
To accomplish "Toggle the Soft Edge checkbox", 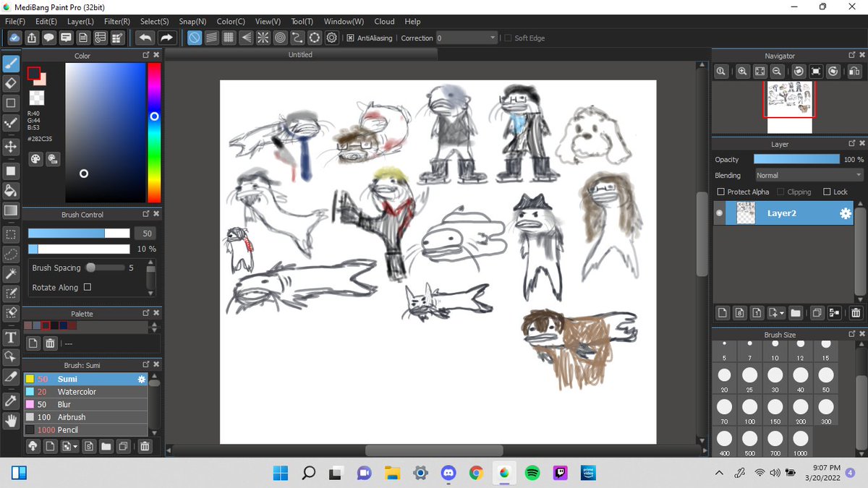I will (x=508, y=38).
